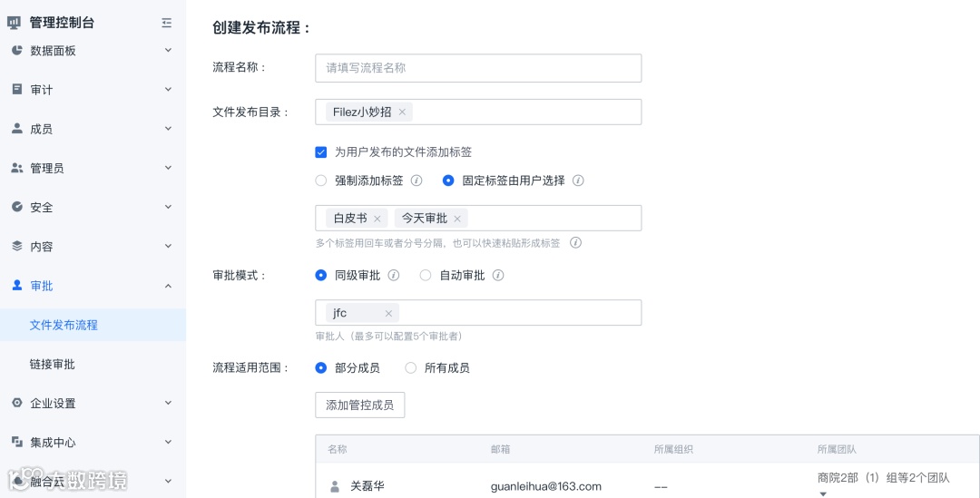Open the 文件发布流程 menu item
Screen dimensions: 980x498
click(64, 325)
